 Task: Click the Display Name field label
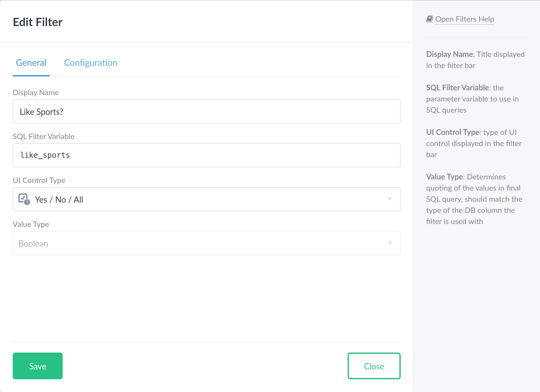tap(36, 93)
